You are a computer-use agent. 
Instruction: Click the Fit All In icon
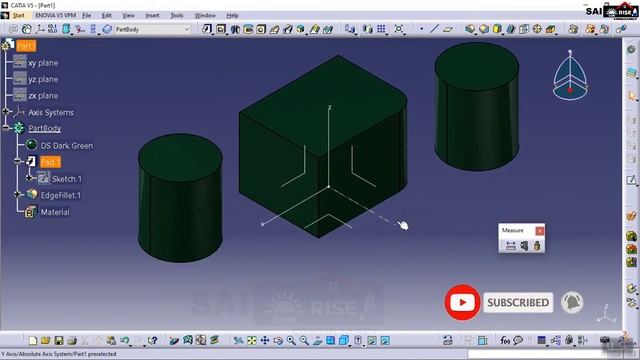[252, 340]
